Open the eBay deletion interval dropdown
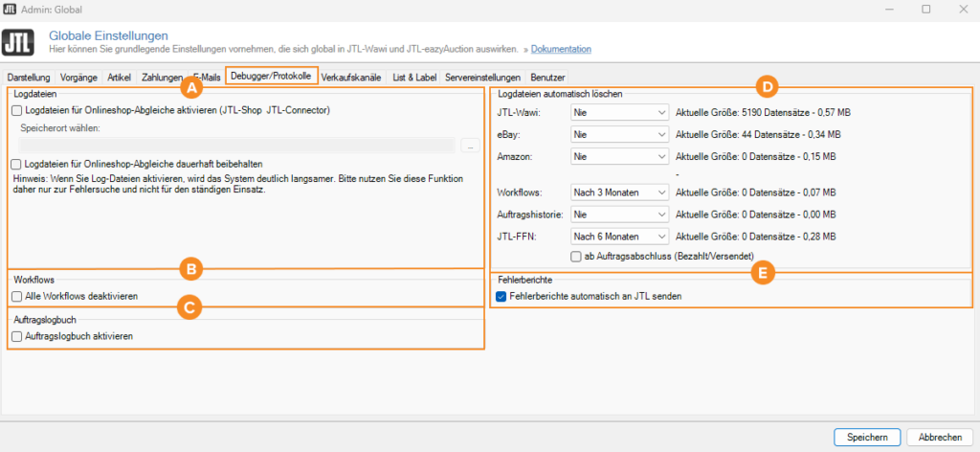 [620, 134]
